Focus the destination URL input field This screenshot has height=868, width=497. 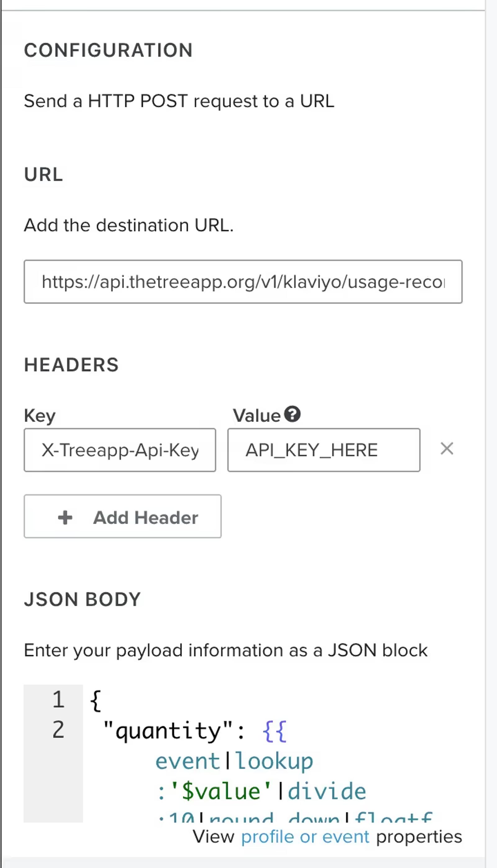tap(243, 282)
